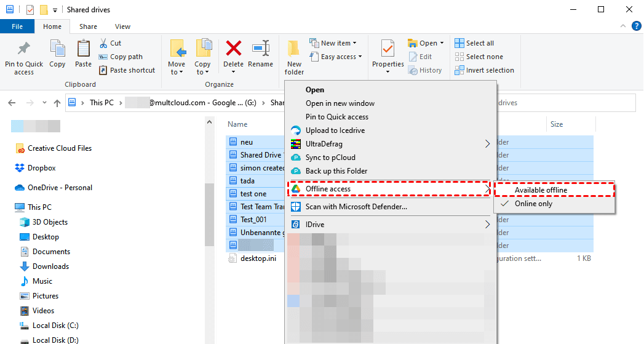The image size is (644, 344).
Task: Click the Search Shared drives box
Action: point(566,103)
